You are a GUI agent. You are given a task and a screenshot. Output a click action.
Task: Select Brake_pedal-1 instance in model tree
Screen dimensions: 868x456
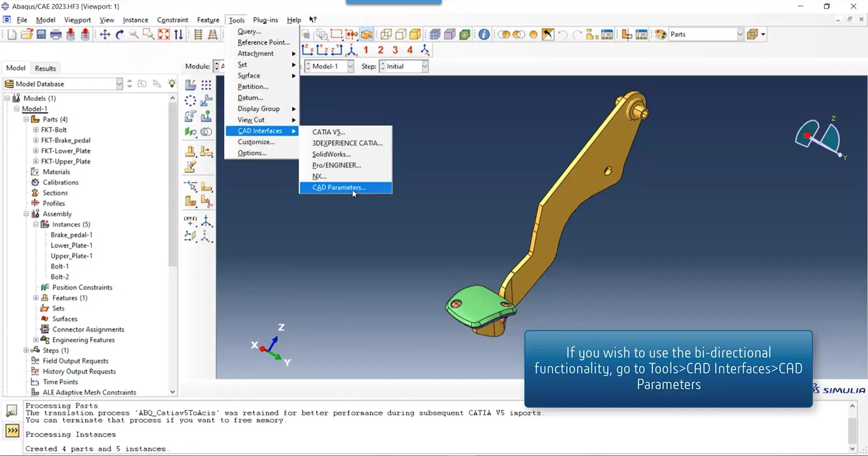click(72, 235)
